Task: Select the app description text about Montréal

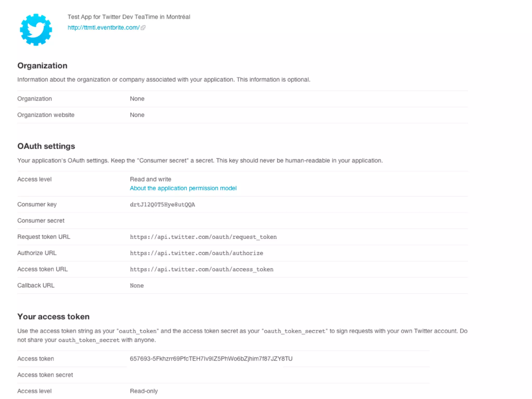Action: [x=129, y=17]
